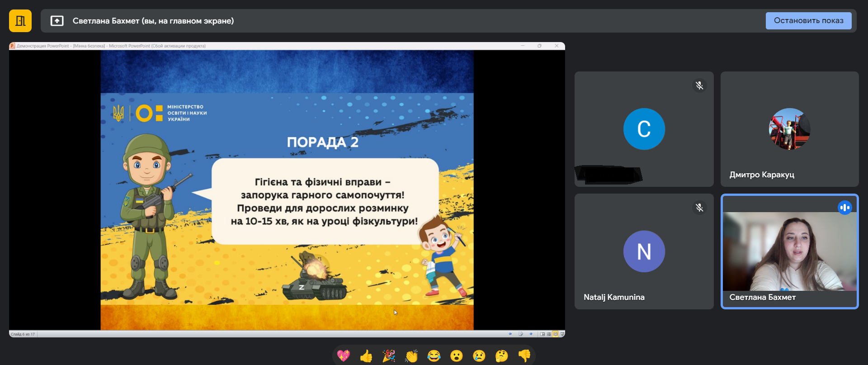
Task: Click the screen share presentation icon
Action: pyautogui.click(x=57, y=21)
